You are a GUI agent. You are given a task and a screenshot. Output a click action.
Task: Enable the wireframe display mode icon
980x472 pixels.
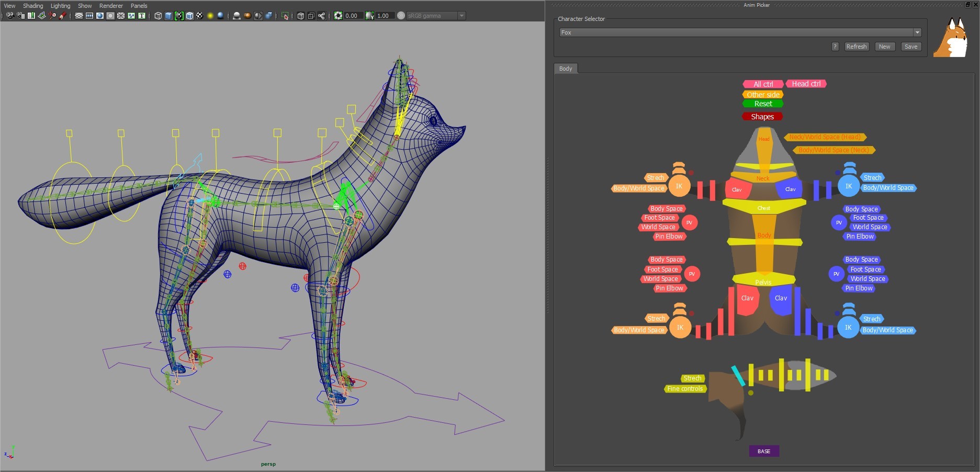point(157,16)
